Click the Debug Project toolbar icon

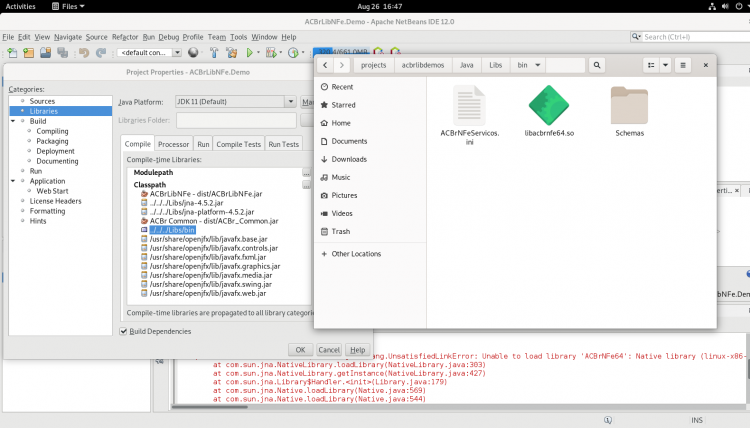click(x=271, y=53)
